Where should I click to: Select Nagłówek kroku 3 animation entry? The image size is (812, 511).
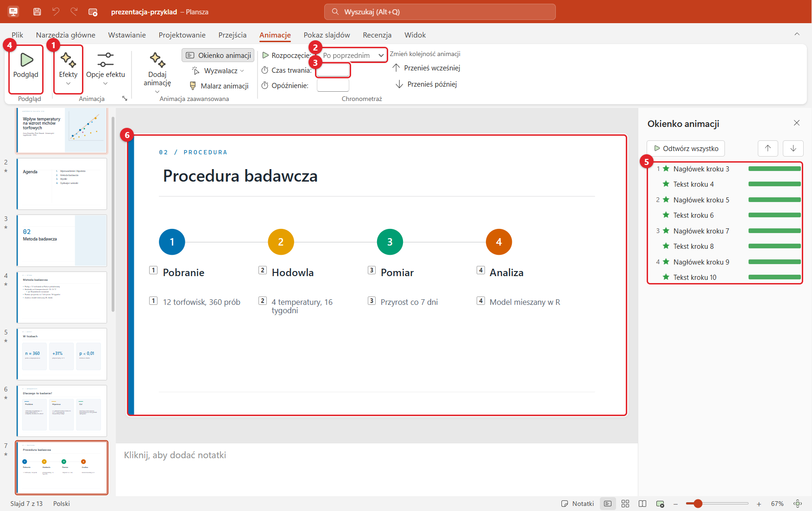click(x=725, y=169)
